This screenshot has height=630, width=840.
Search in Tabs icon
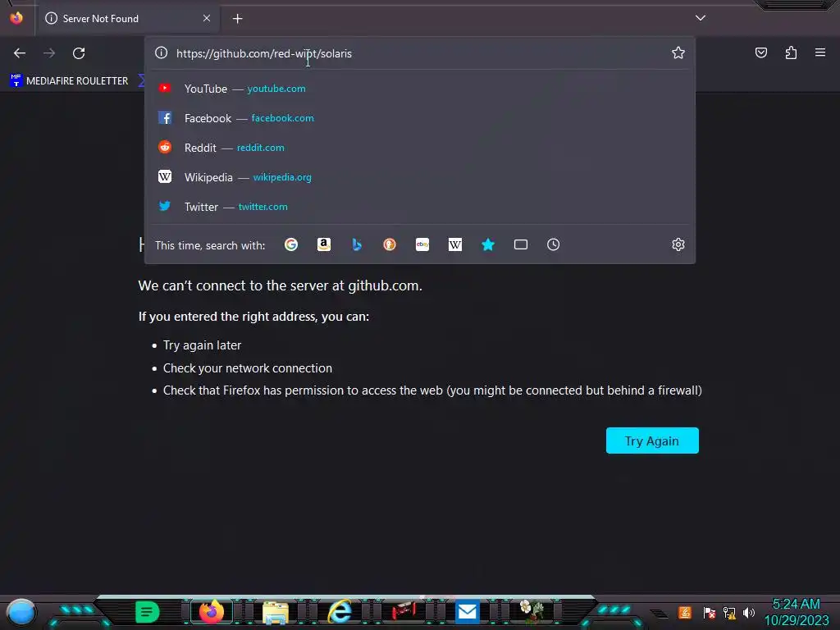coord(521,244)
